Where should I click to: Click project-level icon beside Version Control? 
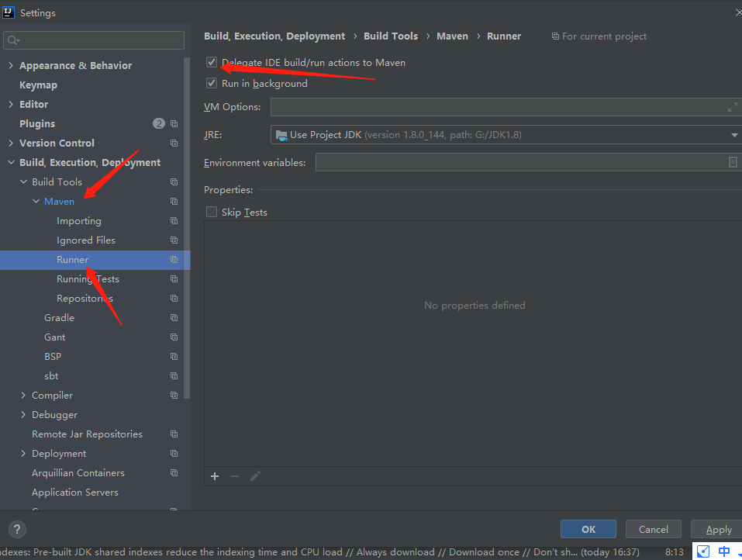[x=174, y=143]
